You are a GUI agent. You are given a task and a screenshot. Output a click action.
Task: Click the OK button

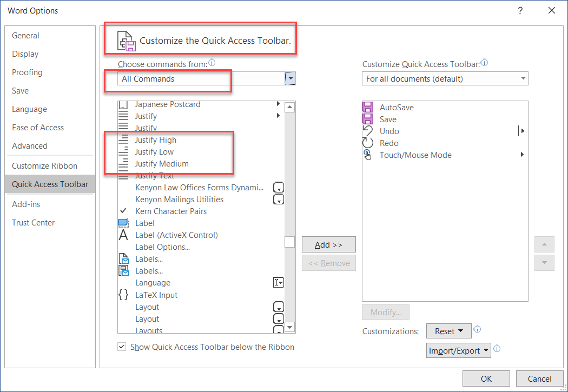pyautogui.click(x=486, y=378)
